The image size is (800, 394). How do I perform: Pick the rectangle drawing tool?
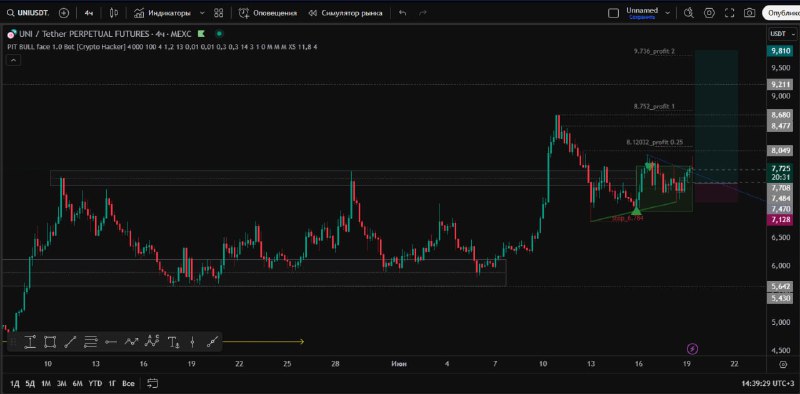point(50,342)
